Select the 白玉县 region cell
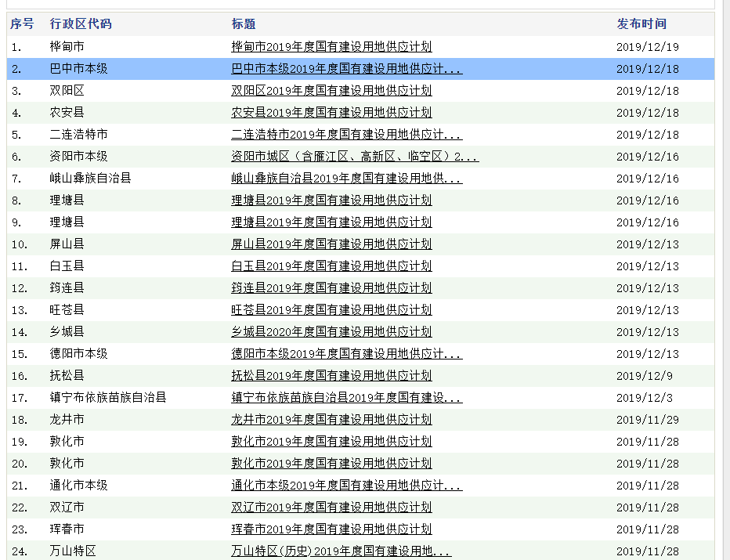This screenshot has width=730, height=560. 67,266
